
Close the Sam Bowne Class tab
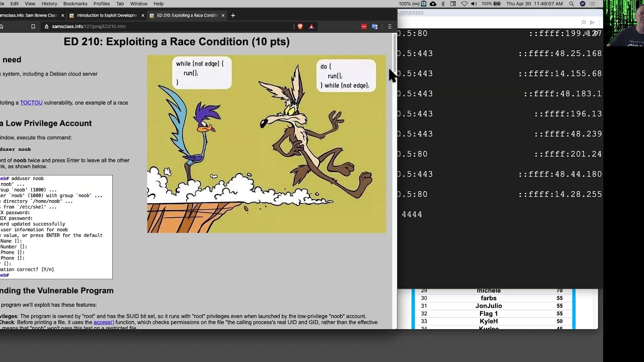(62, 16)
